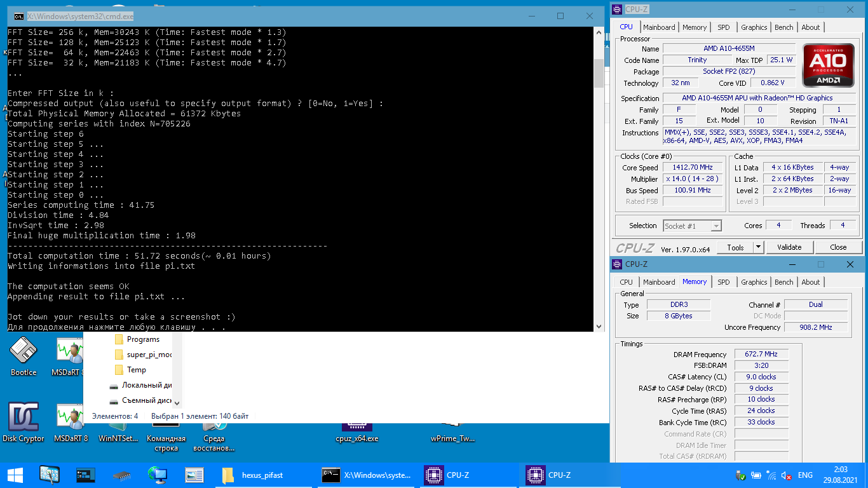Click the muted volume tray icon
Image resolution: width=868 pixels, height=488 pixels.
coord(786,475)
